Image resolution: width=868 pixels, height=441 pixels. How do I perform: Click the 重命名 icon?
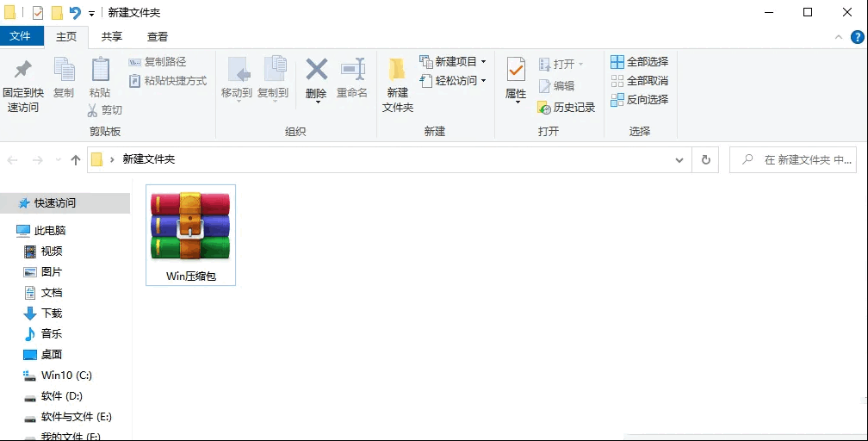353,70
